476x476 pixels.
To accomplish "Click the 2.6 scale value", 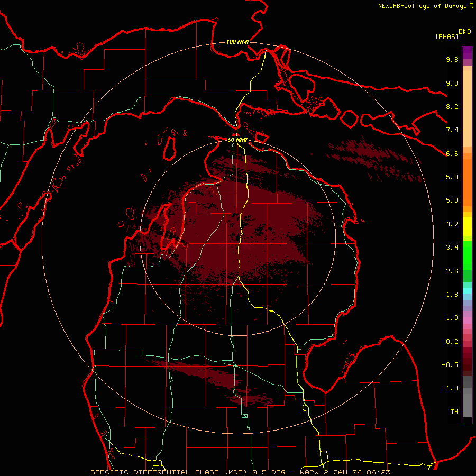I will [452, 271].
